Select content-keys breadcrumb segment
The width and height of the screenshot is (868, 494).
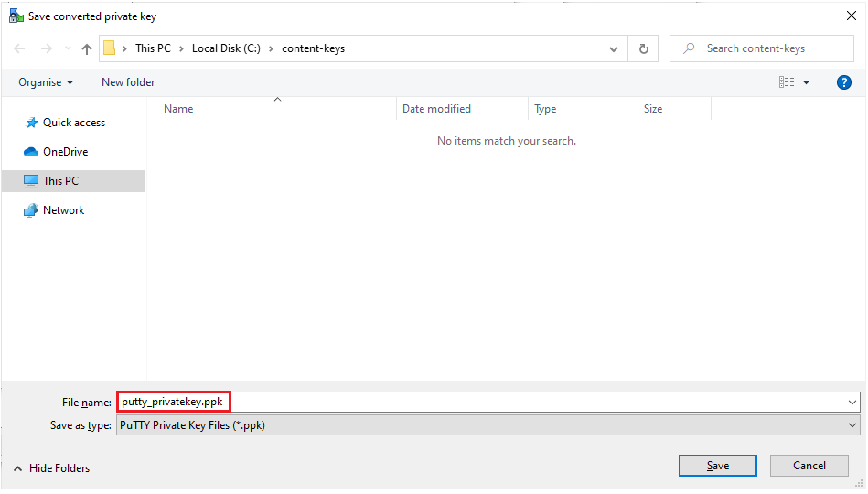coord(314,48)
